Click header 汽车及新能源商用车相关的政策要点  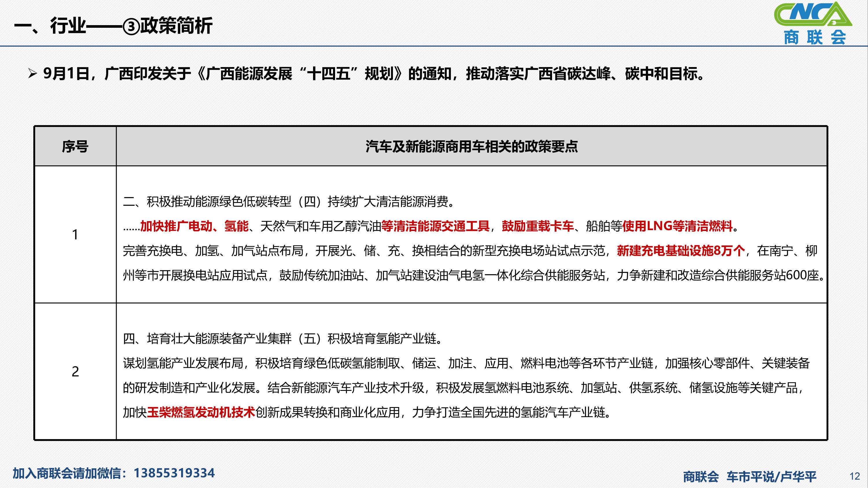tap(472, 147)
